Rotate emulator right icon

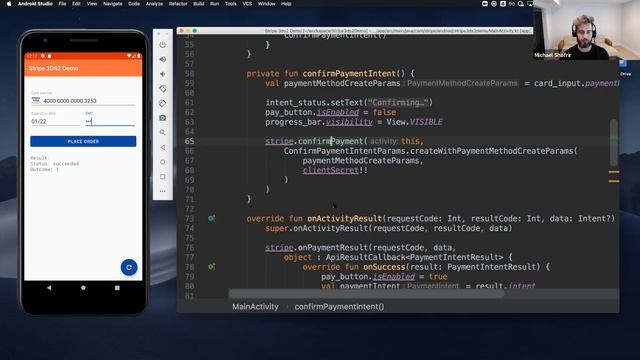(162, 103)
